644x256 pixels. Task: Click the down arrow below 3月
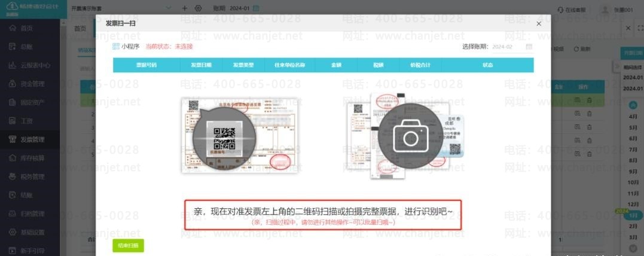pyautogui.click(x=633, y=248)
